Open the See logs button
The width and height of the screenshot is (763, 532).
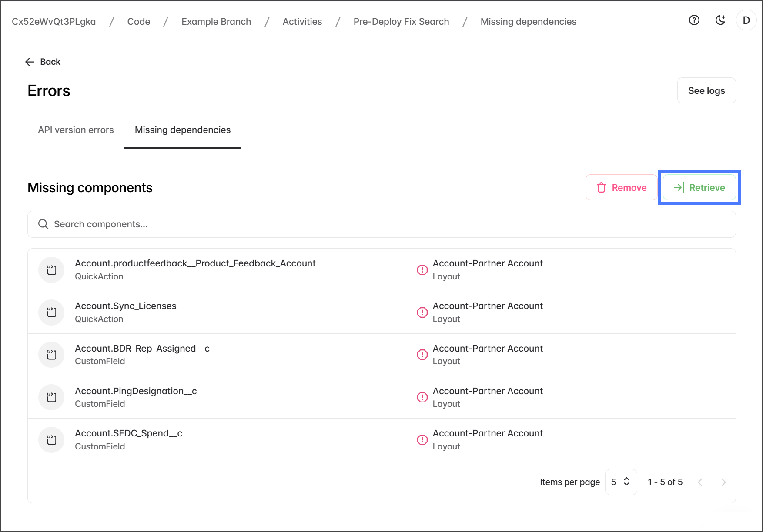point(706,90)
